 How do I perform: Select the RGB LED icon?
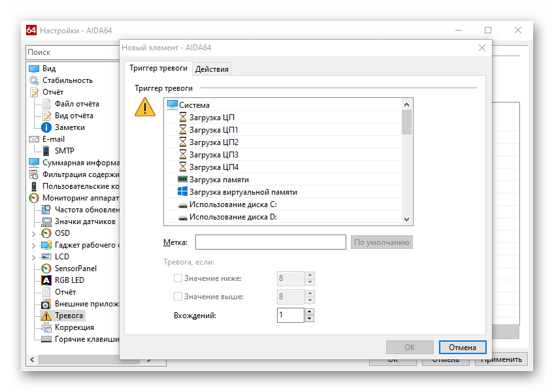(46, 280)
